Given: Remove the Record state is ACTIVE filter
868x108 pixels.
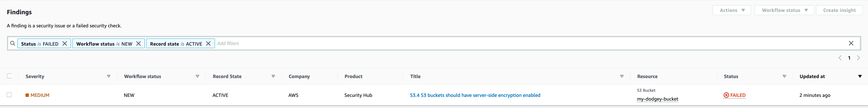Looking at the screenshot, I should click(x=208, y=44).
